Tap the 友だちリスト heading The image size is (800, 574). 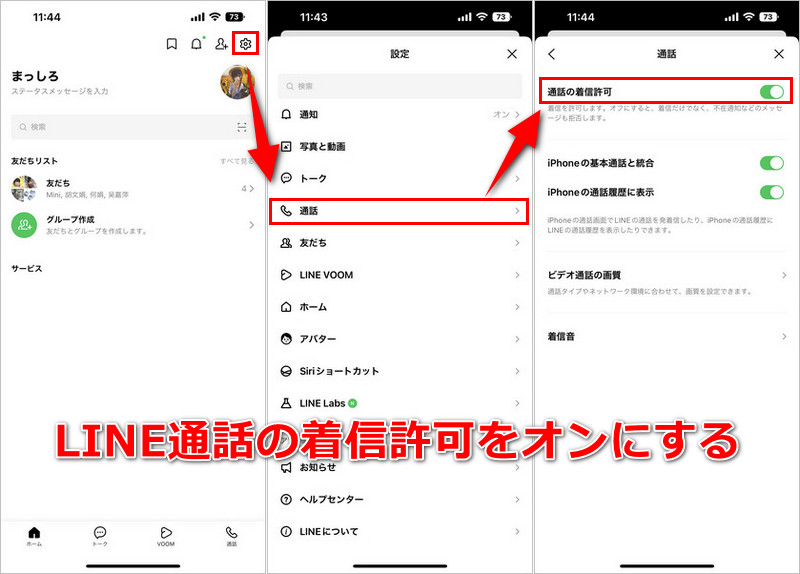[34, 161]
